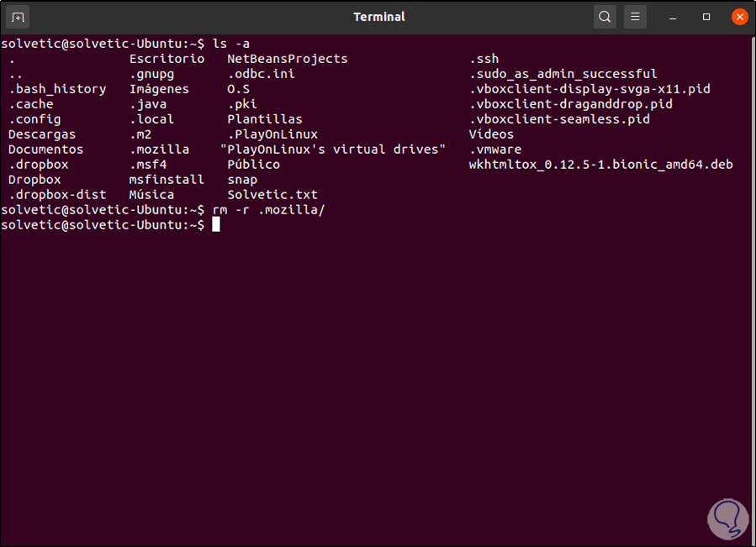Open a new terminal tab

tap(19, 17)
